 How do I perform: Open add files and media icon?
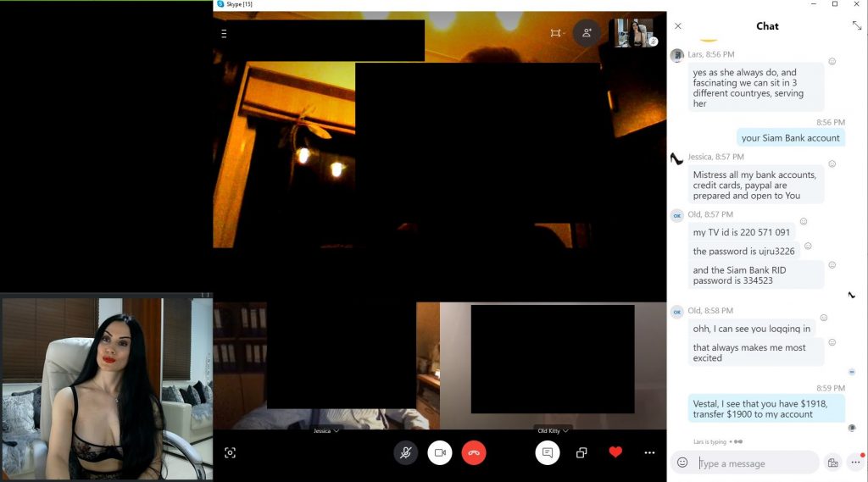(832, 463)
